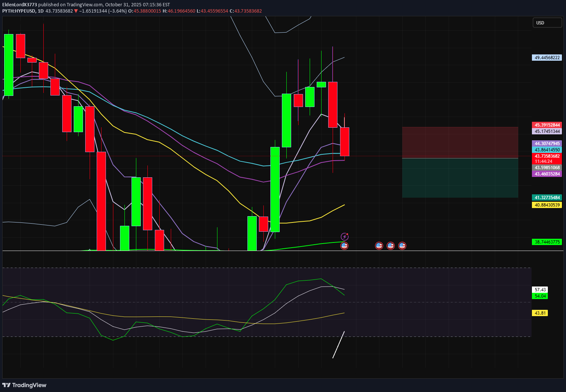Click the PYTH:HYPEUSD symbol name in header
The image size is (566, 392).
click(19, 11)
